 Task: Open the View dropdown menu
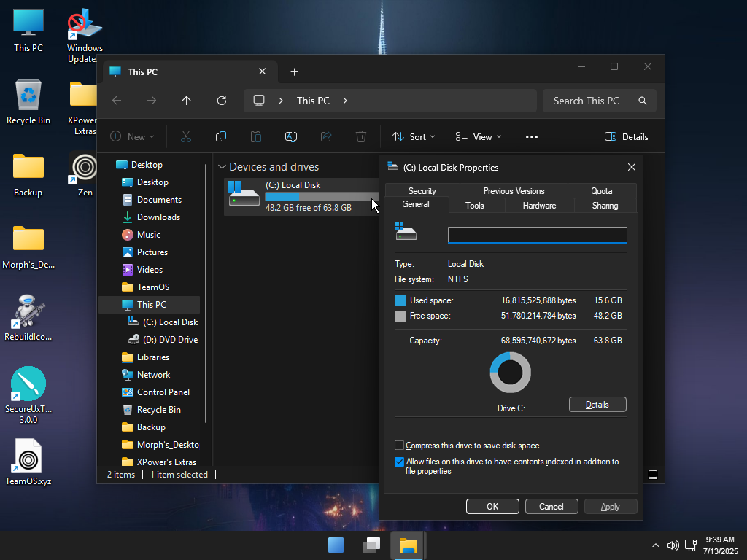click(479, 136)
